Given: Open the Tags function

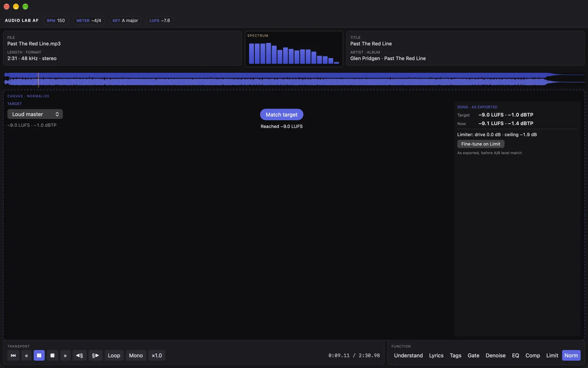Looking at the screenshot, I should 455,355.
